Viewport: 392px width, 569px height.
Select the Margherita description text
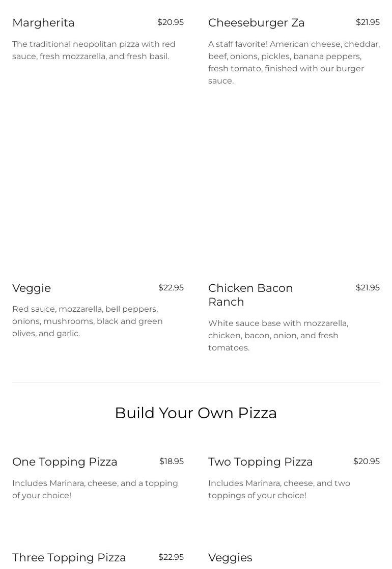tap(94, 50)
